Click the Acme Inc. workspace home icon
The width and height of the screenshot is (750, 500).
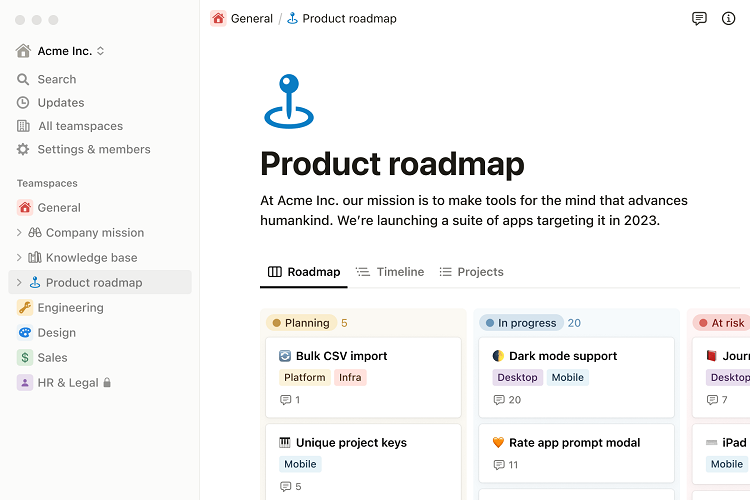pyautogui.click(x=23, y=51)
